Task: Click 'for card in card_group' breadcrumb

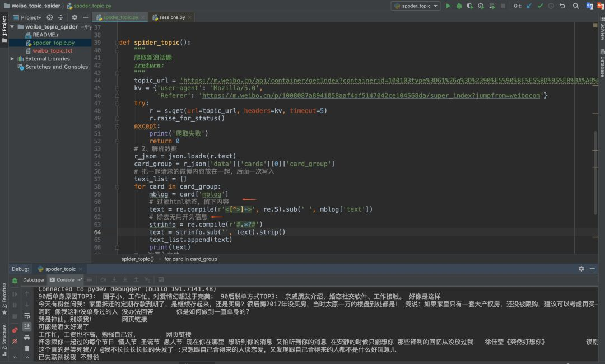Action: point(190,259)
